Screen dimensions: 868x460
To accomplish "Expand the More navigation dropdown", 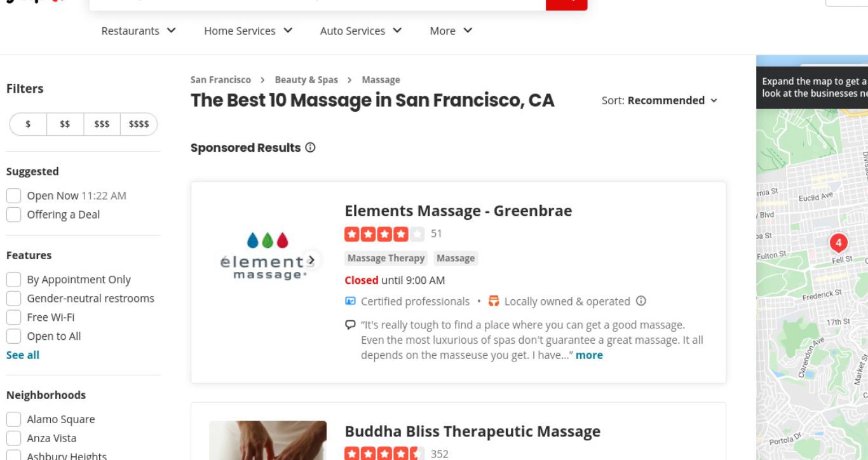I will 451,30.
